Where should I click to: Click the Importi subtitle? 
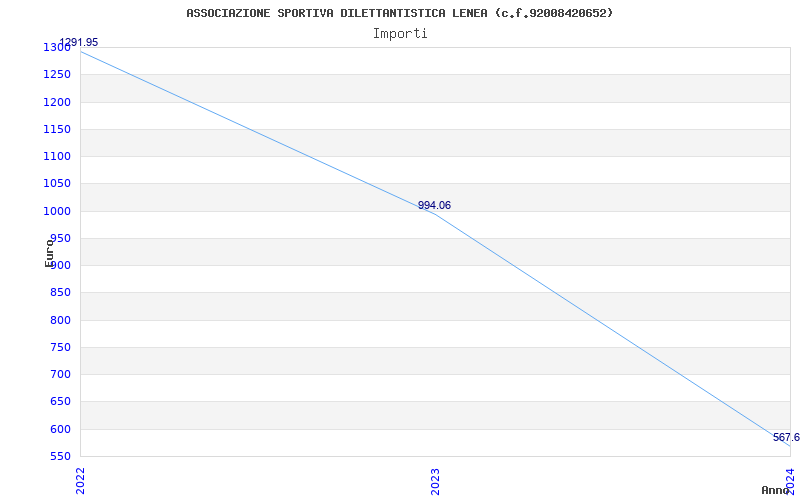point(400,34)
